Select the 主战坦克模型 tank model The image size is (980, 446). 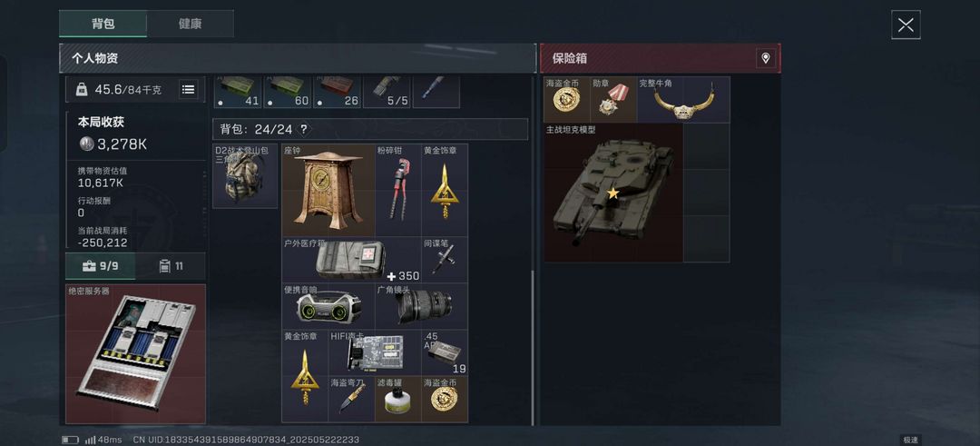tap(613, 193)
